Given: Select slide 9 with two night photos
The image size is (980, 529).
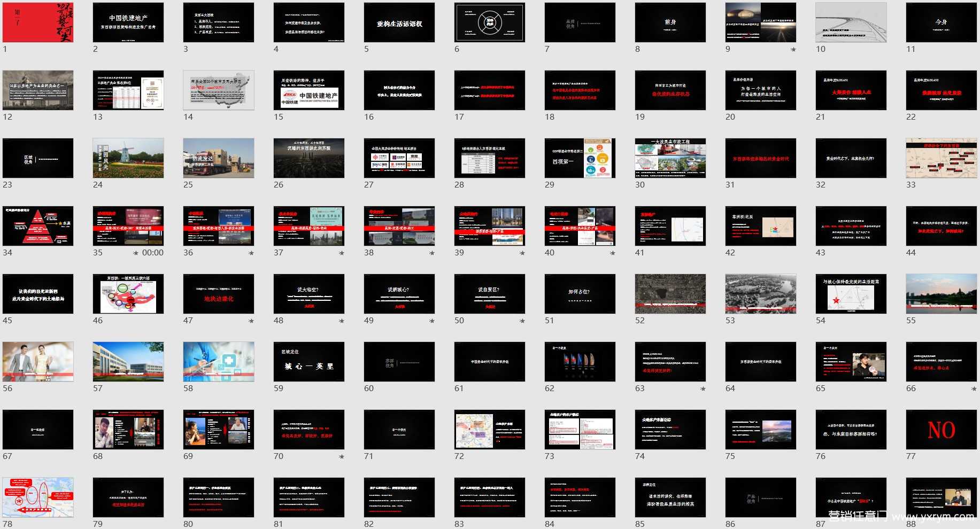Looking at the screenshot, I should click(761, 22).
